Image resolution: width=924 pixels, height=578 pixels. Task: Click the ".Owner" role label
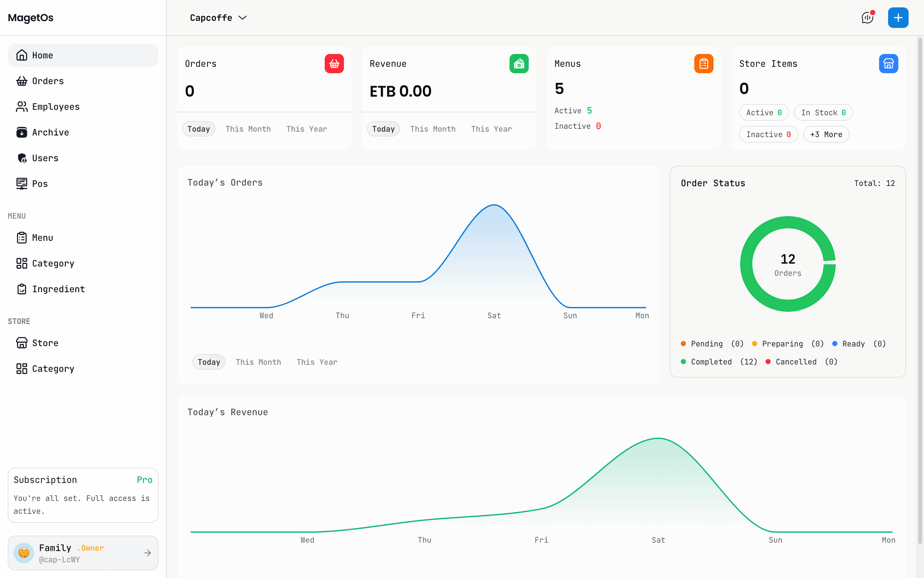tap(90, 548)
